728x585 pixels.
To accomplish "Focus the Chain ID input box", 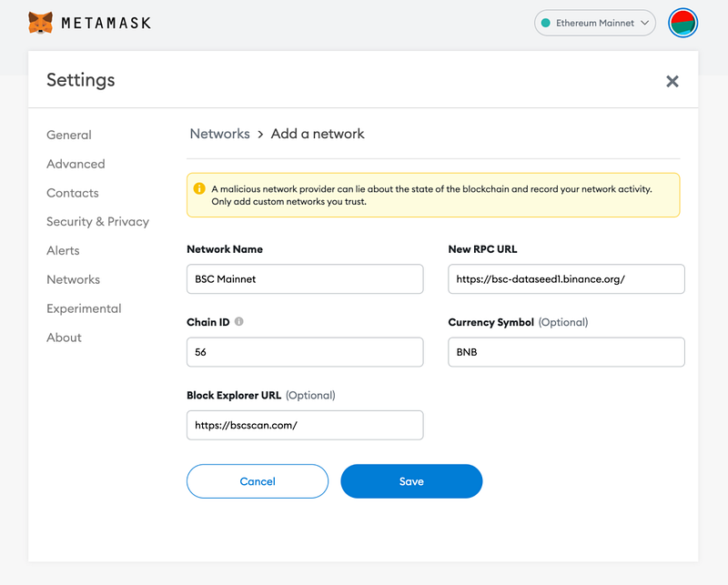I will 305,352.
